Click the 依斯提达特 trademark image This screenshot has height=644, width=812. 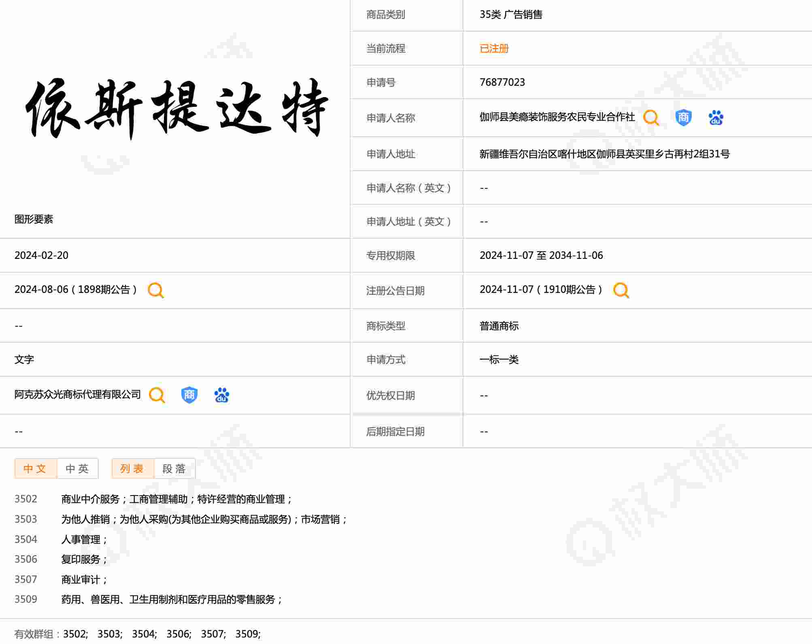point(176,108)
